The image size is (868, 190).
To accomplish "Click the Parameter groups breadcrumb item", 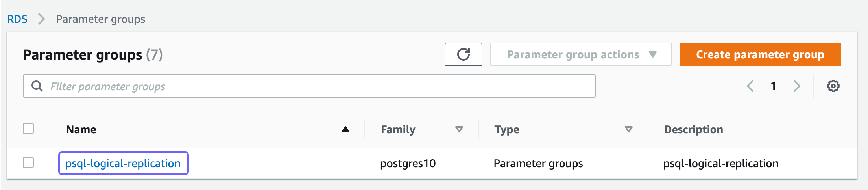I will pos(100,19).
